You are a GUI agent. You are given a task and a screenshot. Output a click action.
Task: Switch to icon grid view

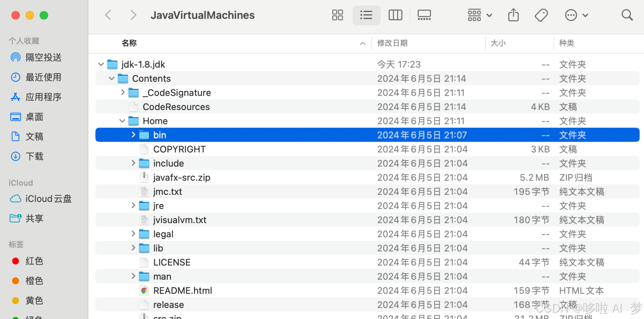[337, 15]
